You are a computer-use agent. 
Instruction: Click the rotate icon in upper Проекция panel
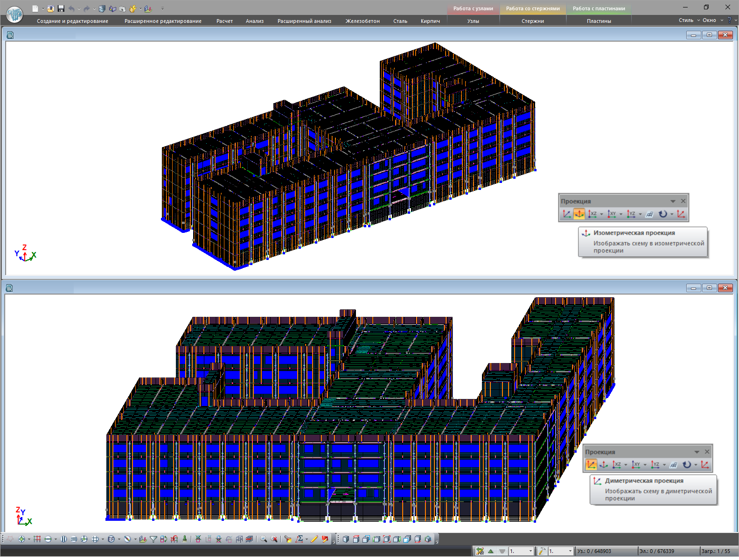662,214
